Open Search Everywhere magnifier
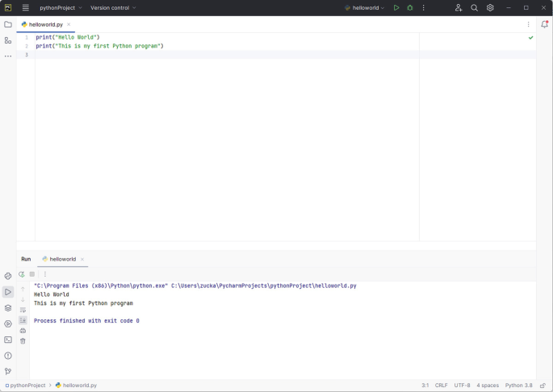Screen dimensions: 553x392 pos(475,8)
